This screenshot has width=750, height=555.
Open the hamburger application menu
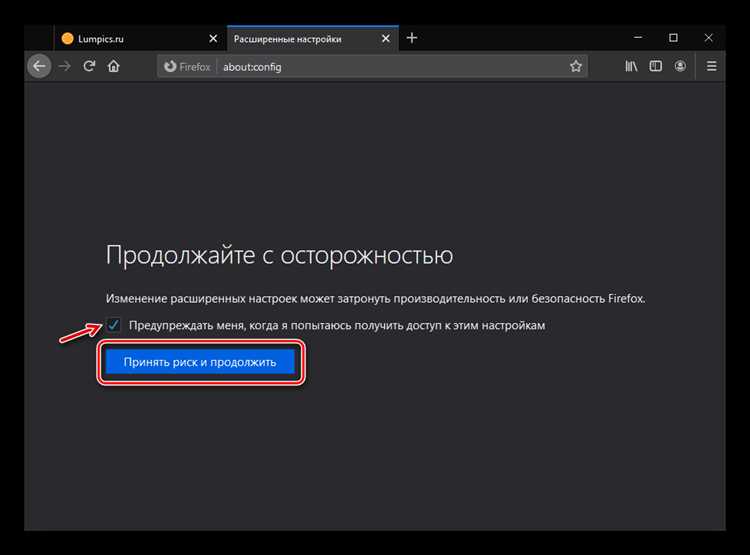click(711, 66)
